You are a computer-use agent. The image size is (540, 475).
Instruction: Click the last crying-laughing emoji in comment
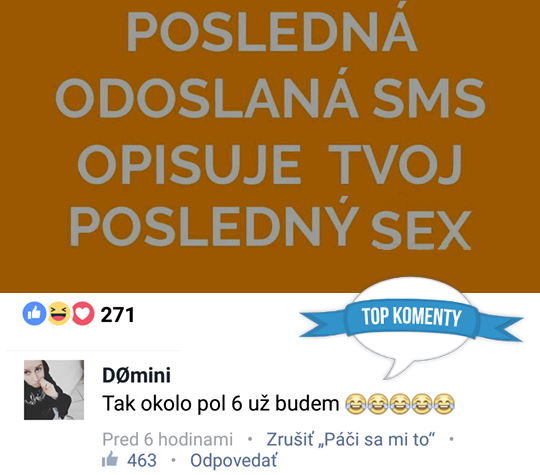[x=444, y=404]
